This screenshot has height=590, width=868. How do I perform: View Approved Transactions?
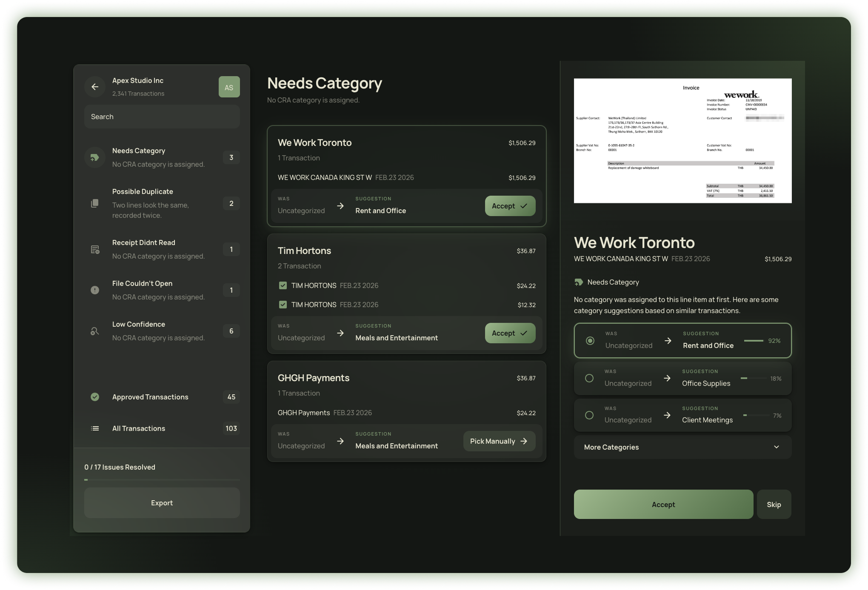coord(162,397)
